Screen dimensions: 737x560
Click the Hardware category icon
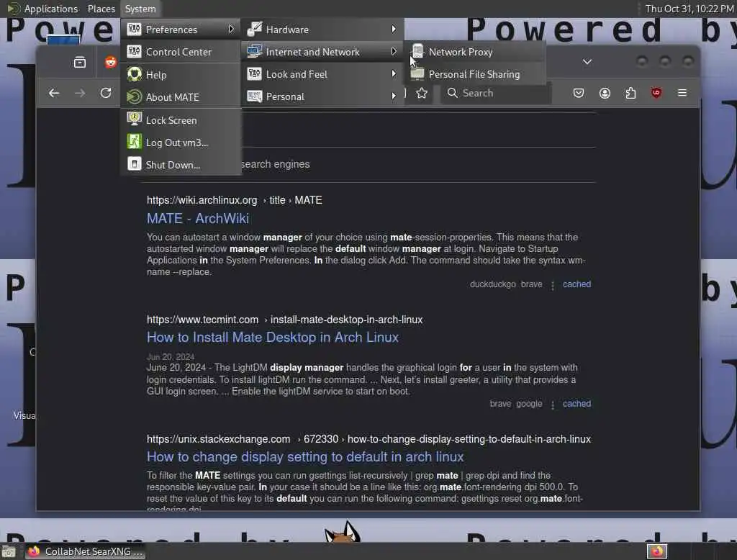254,30
